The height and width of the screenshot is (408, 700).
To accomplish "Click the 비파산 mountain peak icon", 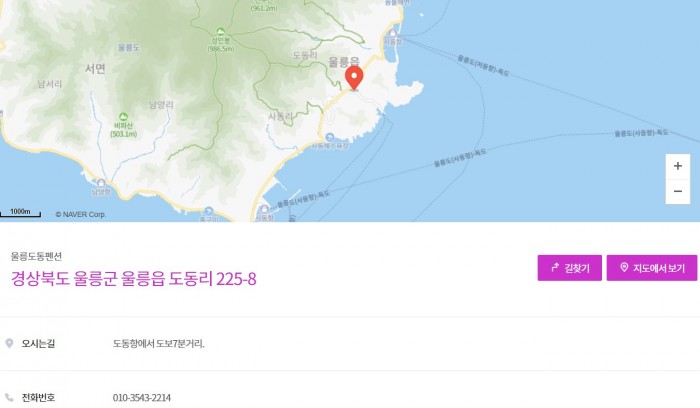I will pos(123,117).
